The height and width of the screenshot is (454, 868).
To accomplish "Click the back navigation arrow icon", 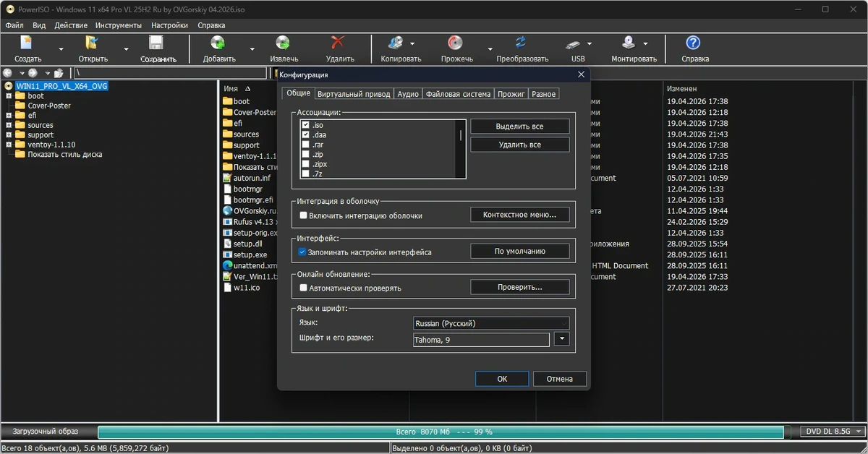I will pos(9,73).
